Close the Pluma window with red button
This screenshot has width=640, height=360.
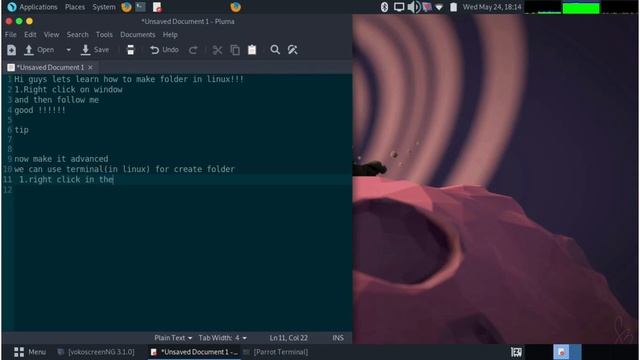pyautogui.click(x=9, y=21)
